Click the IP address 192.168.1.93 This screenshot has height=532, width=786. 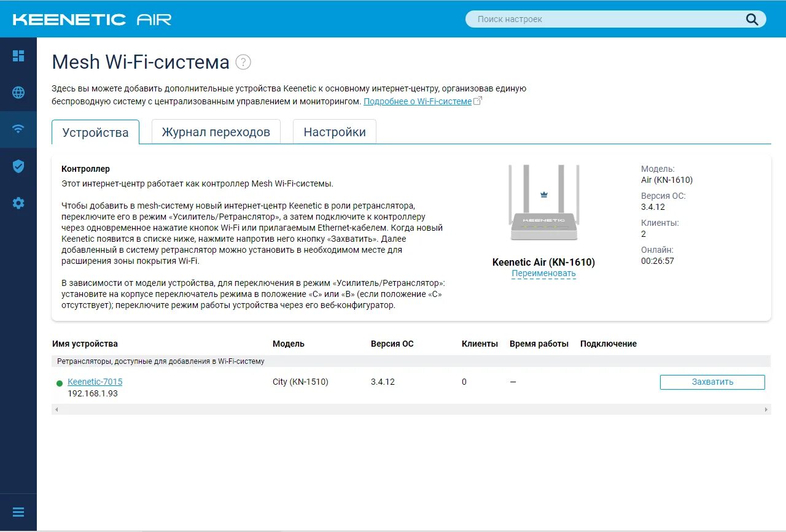[93, 393]
